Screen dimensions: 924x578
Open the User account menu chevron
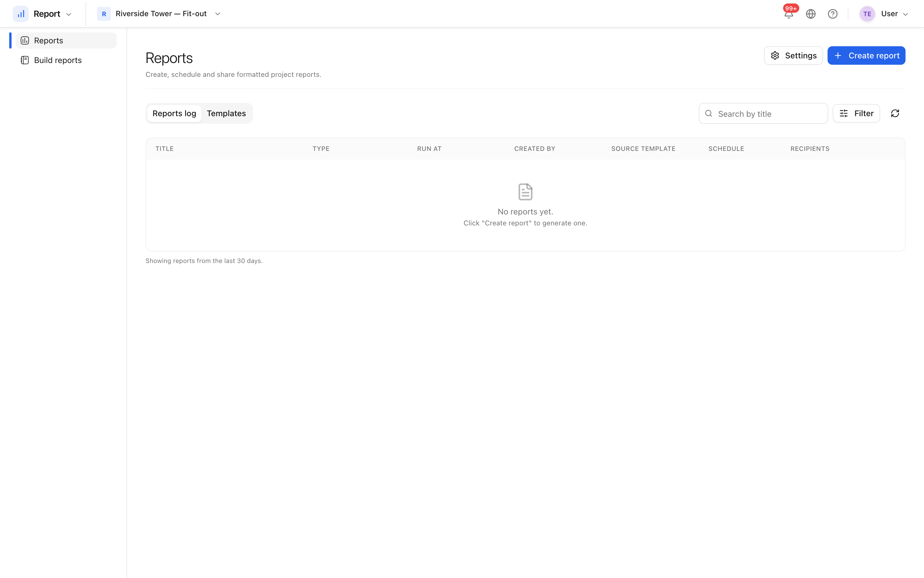(x=905, y=14)
